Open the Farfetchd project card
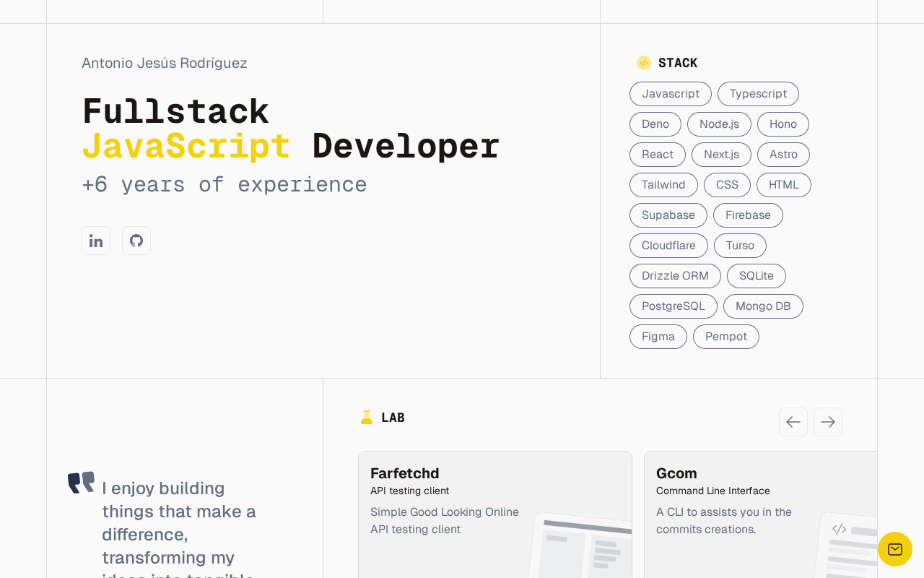 click(x=495, y=514)
